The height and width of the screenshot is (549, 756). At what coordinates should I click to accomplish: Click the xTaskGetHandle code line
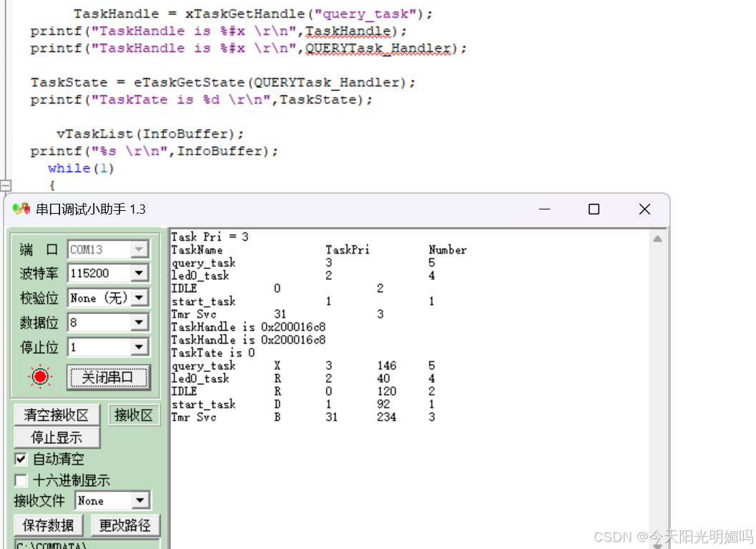tap(252, 14)
